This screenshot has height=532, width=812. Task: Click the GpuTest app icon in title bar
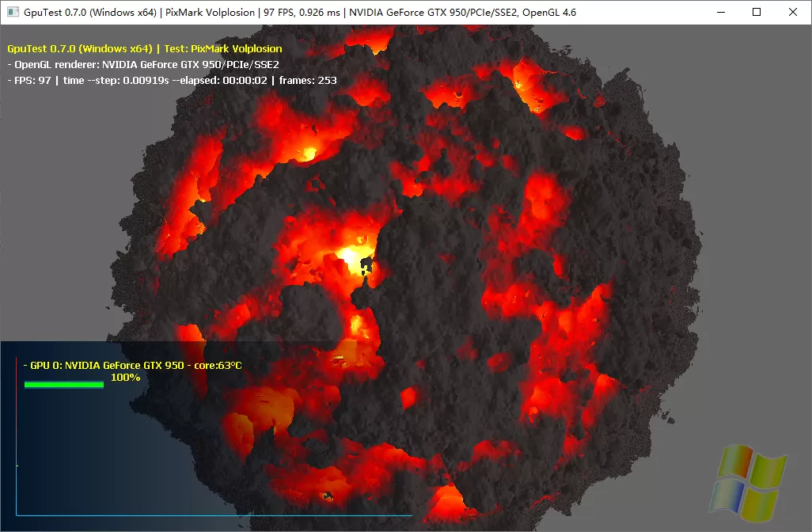12,12
